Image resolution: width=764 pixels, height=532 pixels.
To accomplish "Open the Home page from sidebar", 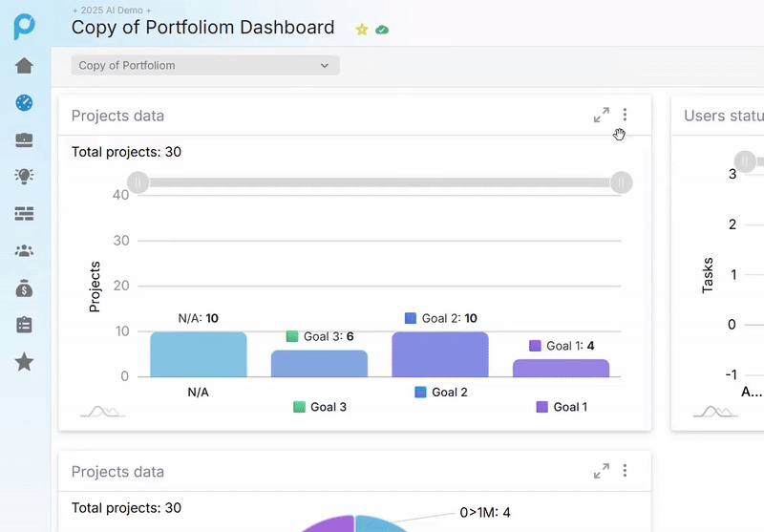I will click(x=25, y=66).
